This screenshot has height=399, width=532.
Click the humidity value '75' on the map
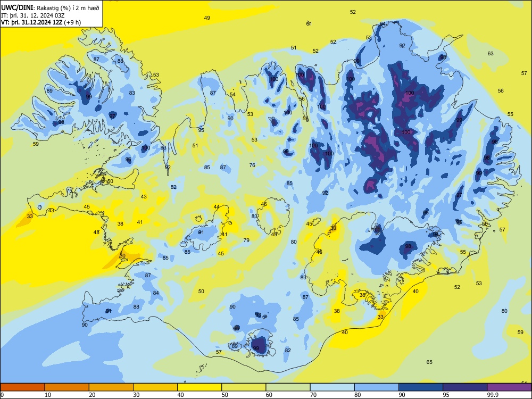pos(69,190)
